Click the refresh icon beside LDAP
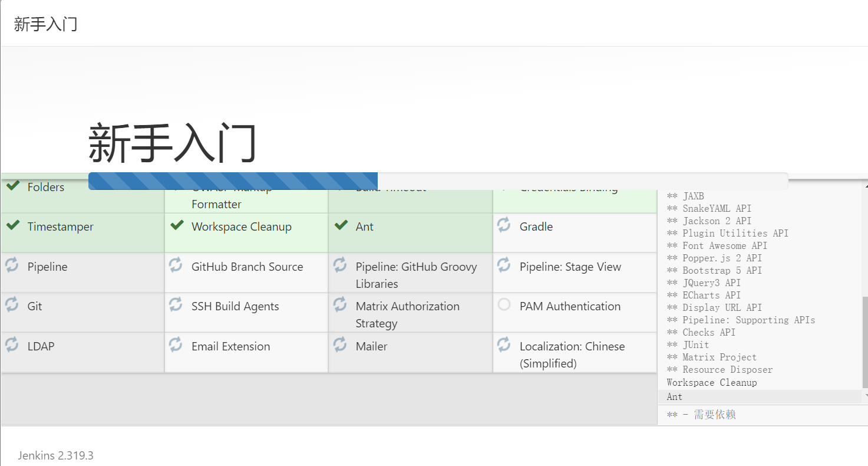The height and width of the screenshot is (466, 868). click(12, 344)
